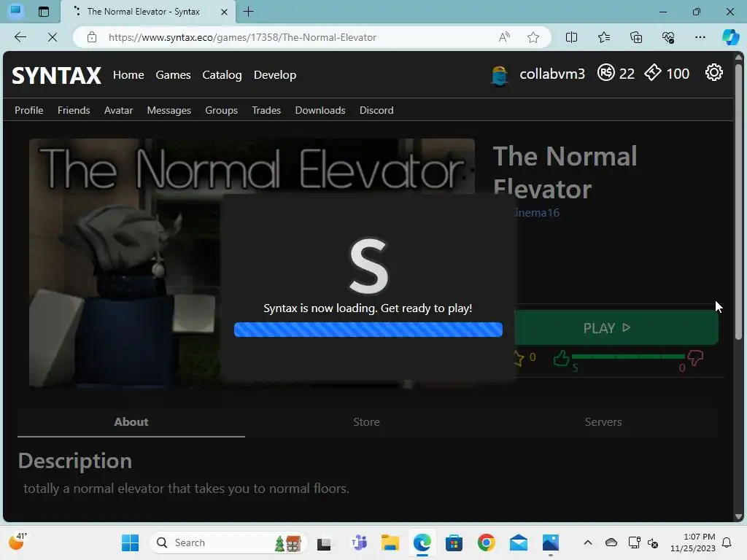The width and height of the screenshot is (747, 560).
Task: Open the taskbar clock and date
Action: pyautogui.click(x=693, y=542)
